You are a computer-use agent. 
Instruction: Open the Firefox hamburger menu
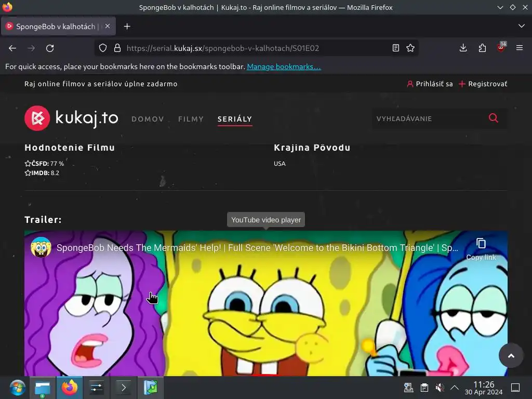(x=520, y=48)
